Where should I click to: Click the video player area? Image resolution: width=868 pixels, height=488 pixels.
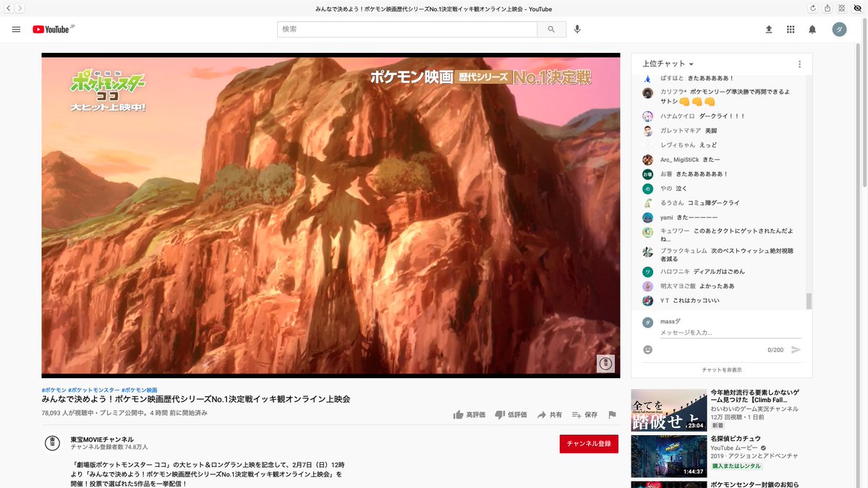[x=331, y=215]
